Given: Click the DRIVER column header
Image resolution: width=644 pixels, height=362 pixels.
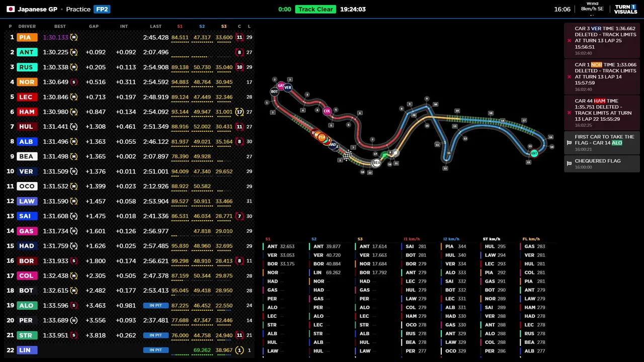Looking at the screenshot, I should click(27, 26).
